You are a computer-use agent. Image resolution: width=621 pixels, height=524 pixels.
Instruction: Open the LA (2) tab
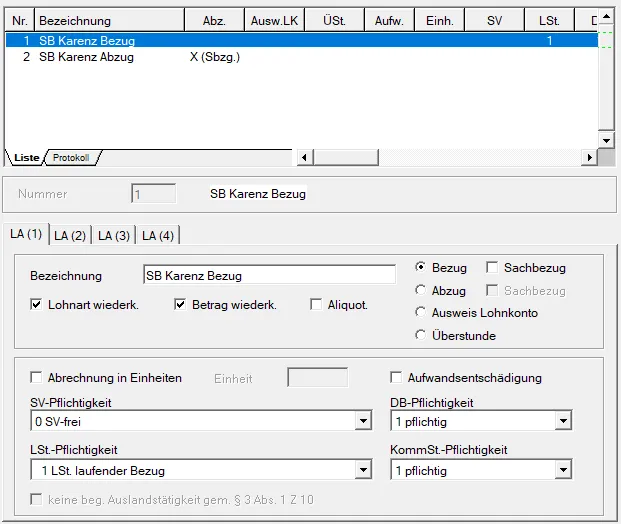tap(70, 236)
